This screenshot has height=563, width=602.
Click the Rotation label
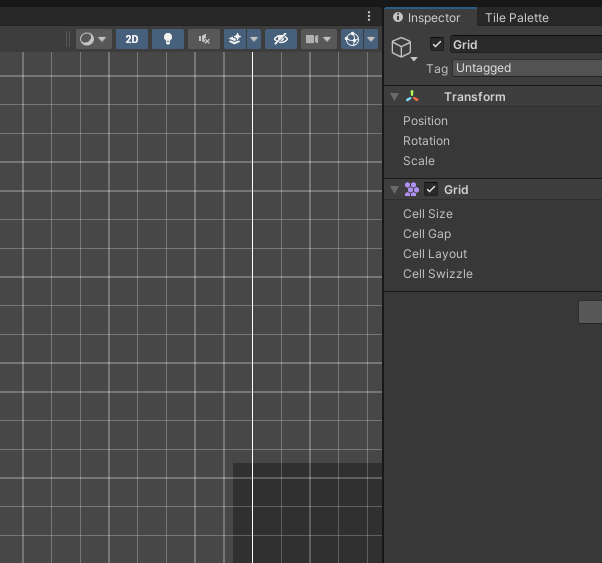[x=426, y=141]
